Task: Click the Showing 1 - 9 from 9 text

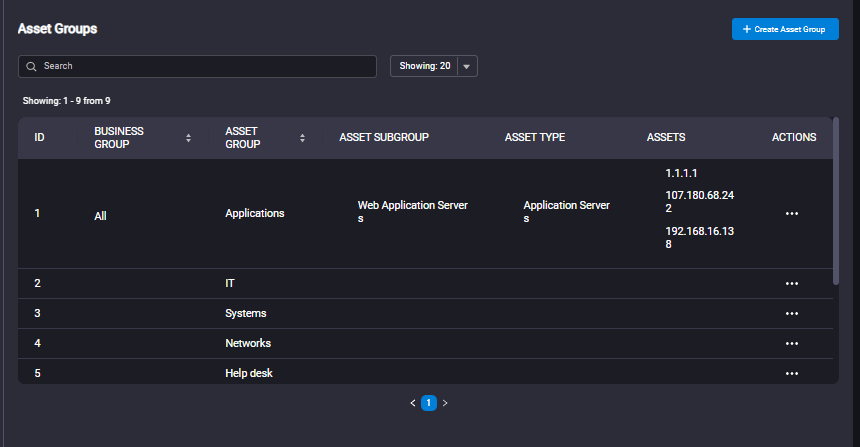Action: pos(66,101)
